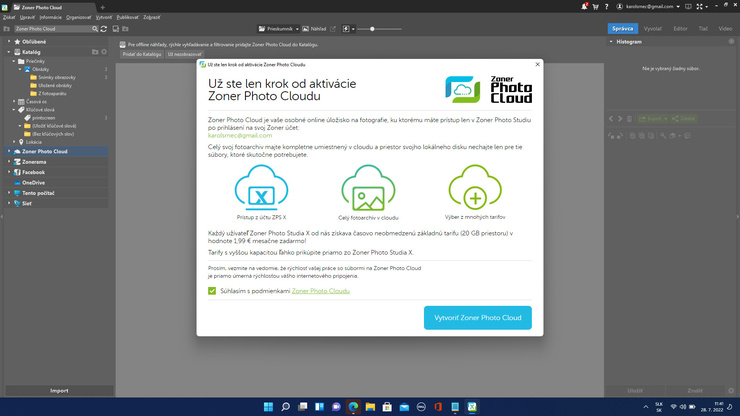Expand the Obľúbené tree node
This screenshot has width=740, height=416.
tap(9, 42)
